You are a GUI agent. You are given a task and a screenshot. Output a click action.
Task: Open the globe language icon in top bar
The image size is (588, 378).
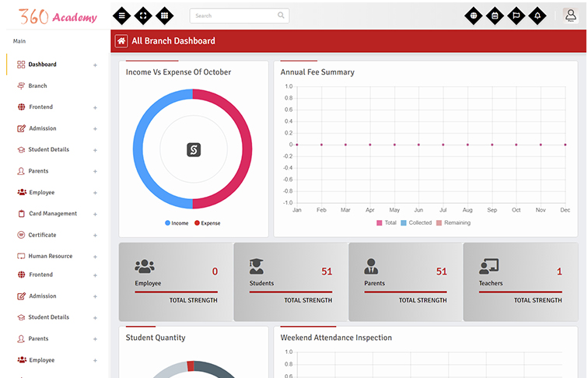474,16
